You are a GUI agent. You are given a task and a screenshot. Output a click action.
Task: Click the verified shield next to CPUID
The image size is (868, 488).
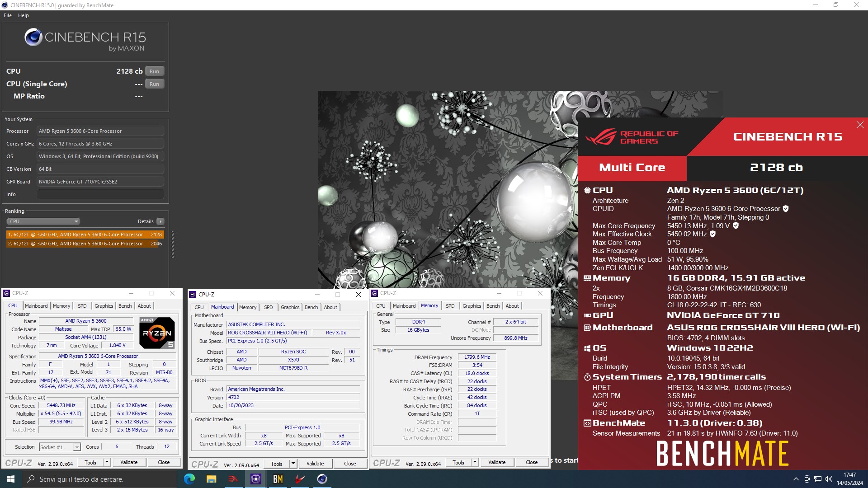coord(786,209)
